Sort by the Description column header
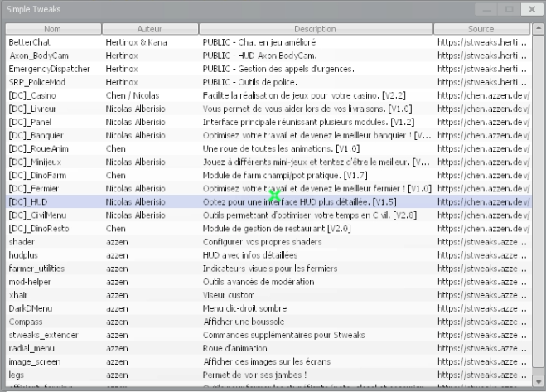 coord(315,29)
